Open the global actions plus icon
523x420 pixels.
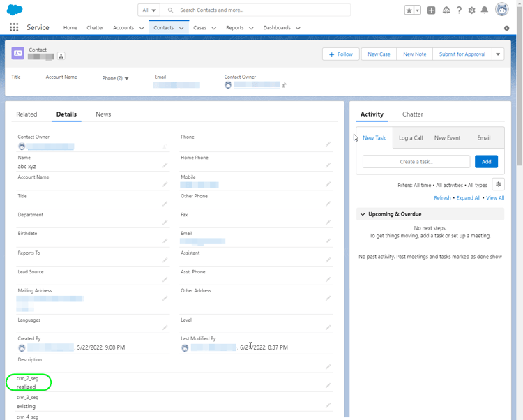click(431, 10)
